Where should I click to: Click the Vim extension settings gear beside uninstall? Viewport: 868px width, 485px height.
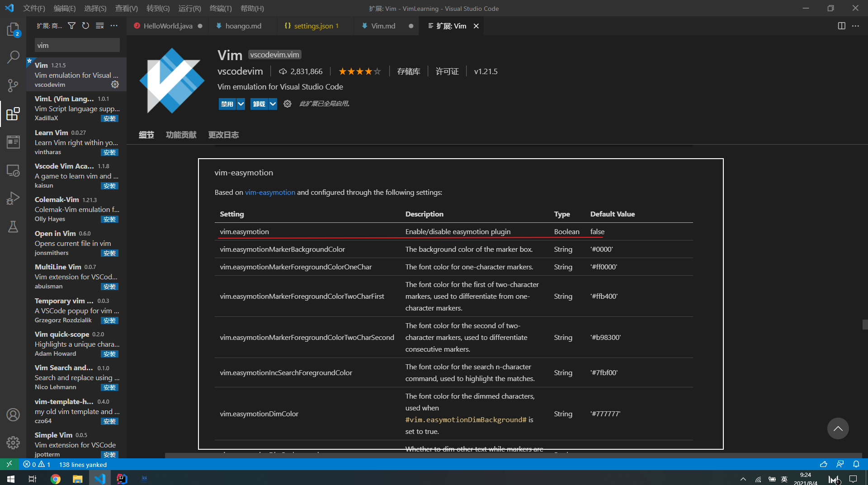click(x=287, y=104)
